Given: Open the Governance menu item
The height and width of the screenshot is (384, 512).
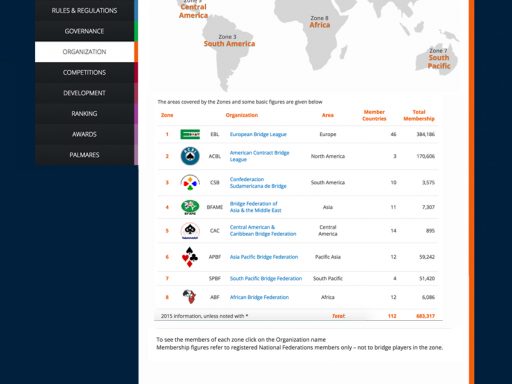Looking at the screenshot, I should [84, 31].
